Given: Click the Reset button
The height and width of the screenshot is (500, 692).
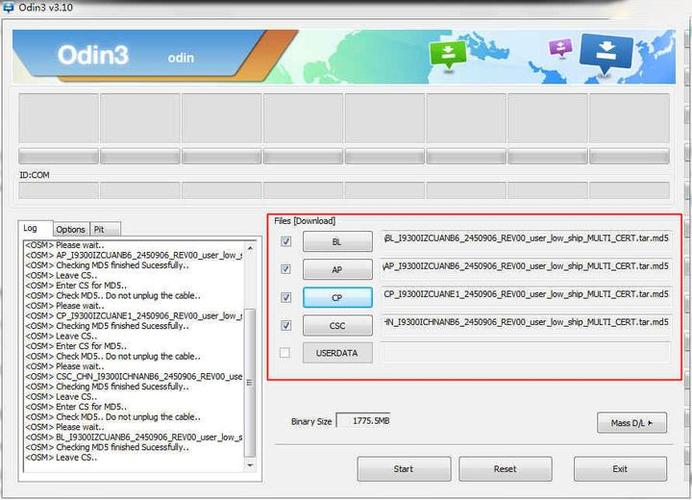Looking at the screenshot, I should point(505,468).
